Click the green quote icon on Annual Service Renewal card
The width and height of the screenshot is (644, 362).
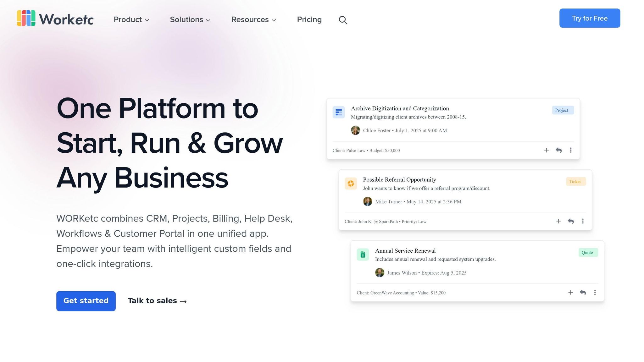[363, 255]
